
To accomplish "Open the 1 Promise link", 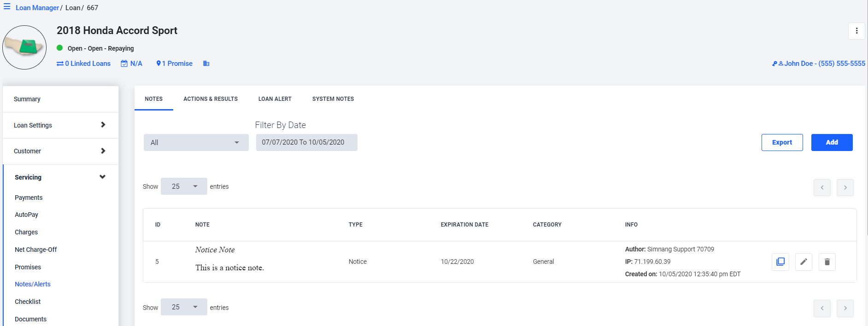I will [174, 64].
